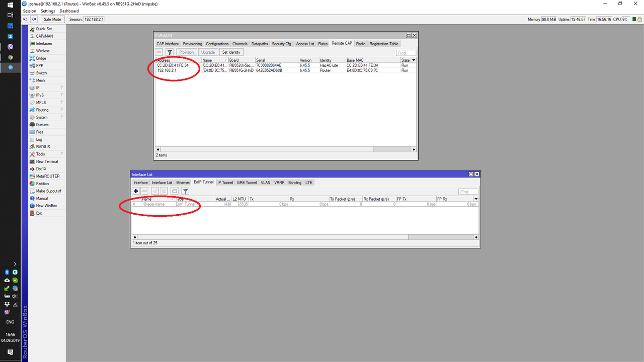Click the Undo arrow in the main toolbar
The image size is (644, 362).
(x=26, y=19)
